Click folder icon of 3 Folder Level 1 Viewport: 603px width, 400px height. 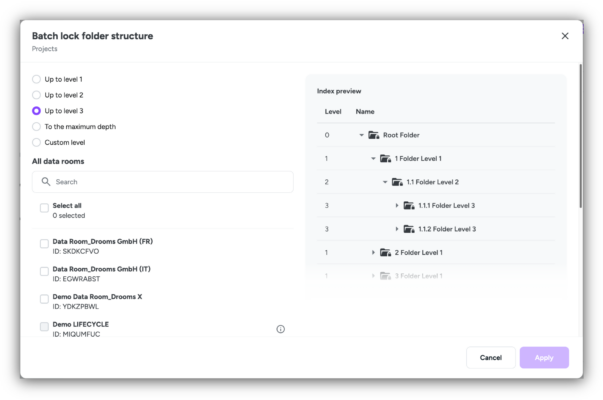point(385,276)
